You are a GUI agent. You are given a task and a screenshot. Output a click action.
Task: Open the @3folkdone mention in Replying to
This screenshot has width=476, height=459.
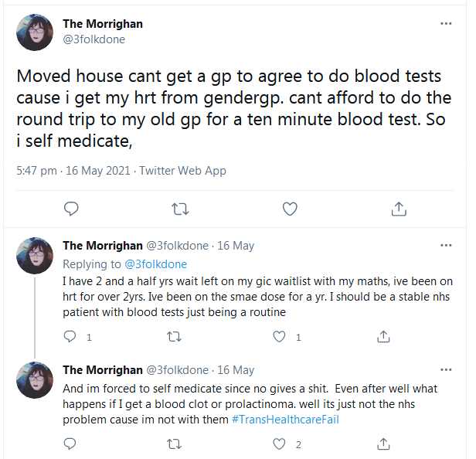pos(156,264)
